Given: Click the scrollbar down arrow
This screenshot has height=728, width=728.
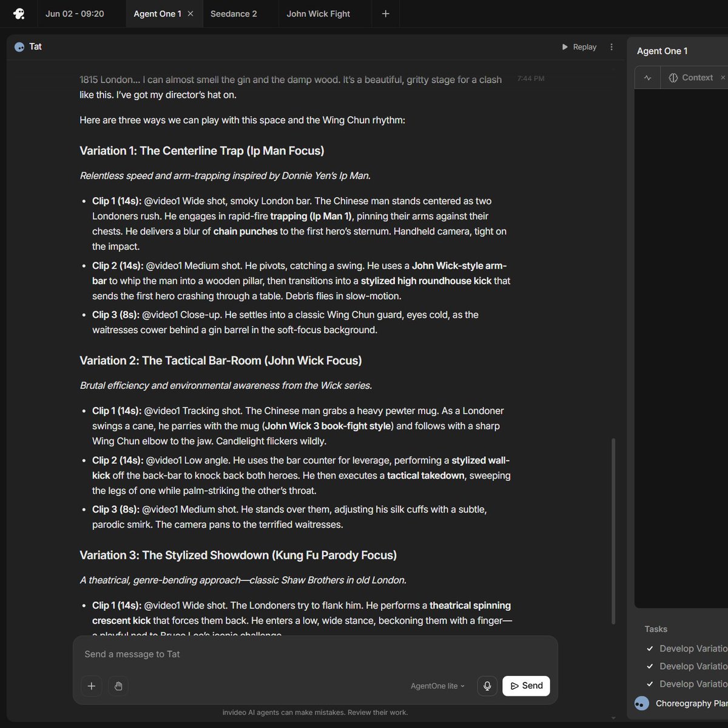Looking at the screenshot, I should click(x=613, y=717).
